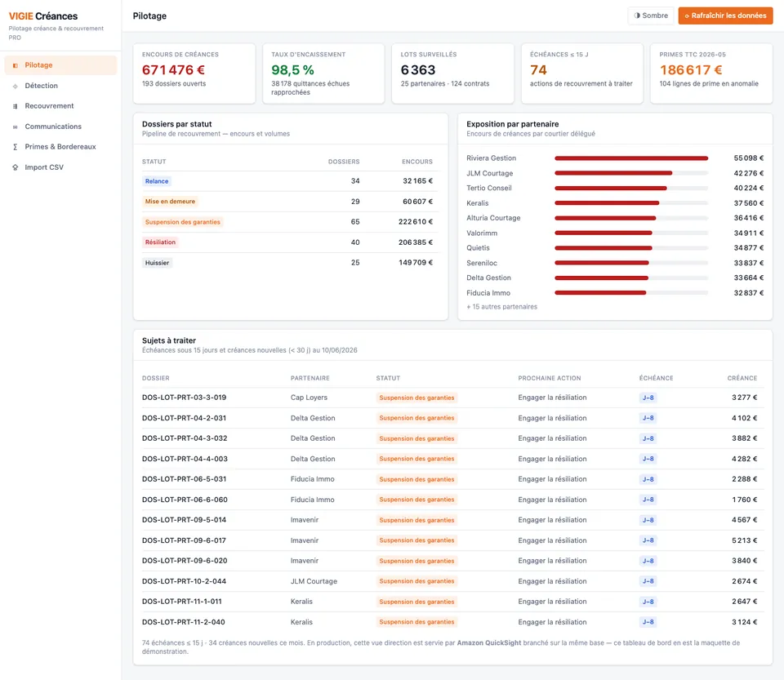Click the Suspension des garanties encours 222 610 €
The width and height of the screenshot is (784, 680).
416,222
